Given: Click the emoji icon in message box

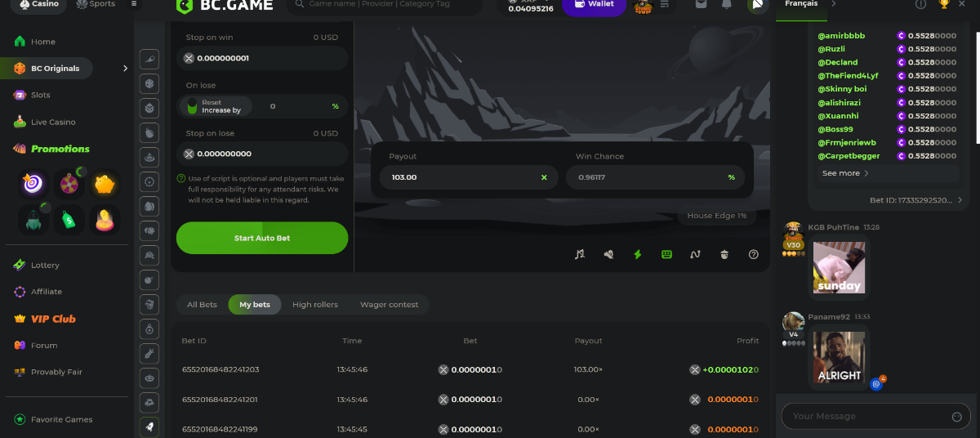Looking at the screenshot, I should [x=957, y=417].
